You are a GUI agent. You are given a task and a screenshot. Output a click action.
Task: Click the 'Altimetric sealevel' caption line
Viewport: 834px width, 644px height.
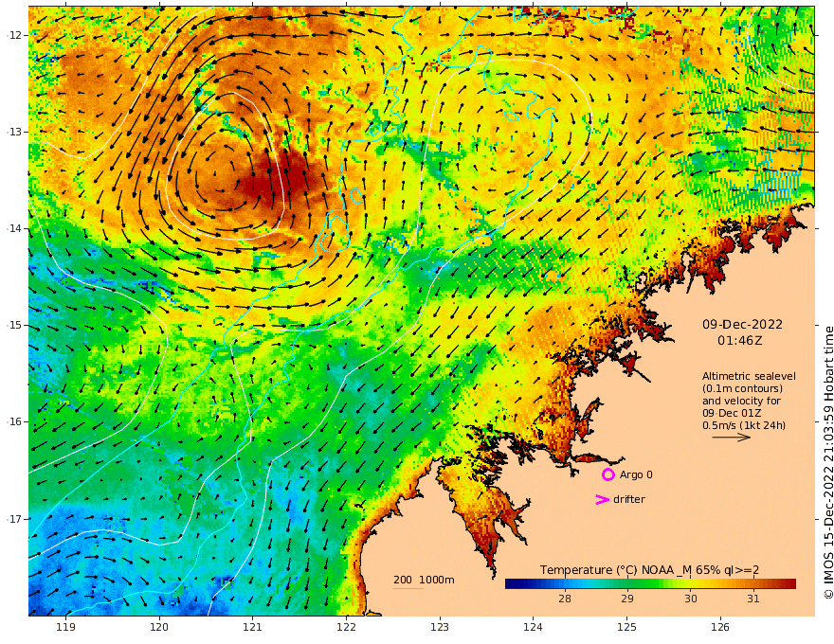749,376
